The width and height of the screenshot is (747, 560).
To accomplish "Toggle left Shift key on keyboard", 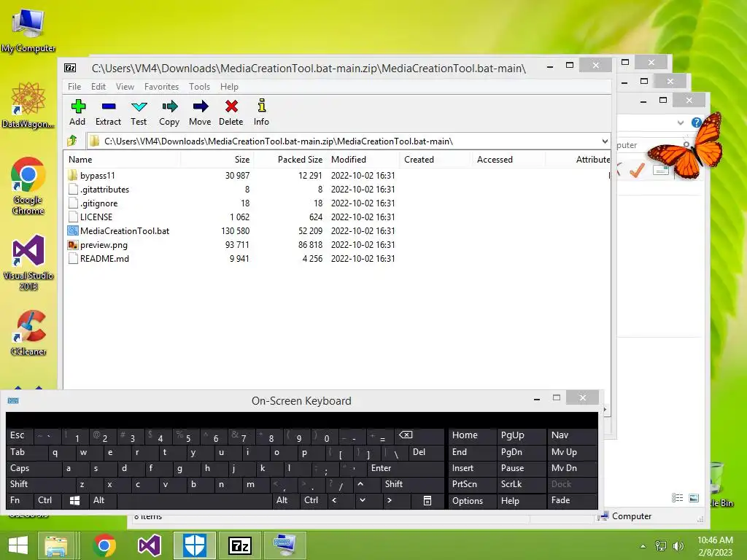I will tap(41, 484).
